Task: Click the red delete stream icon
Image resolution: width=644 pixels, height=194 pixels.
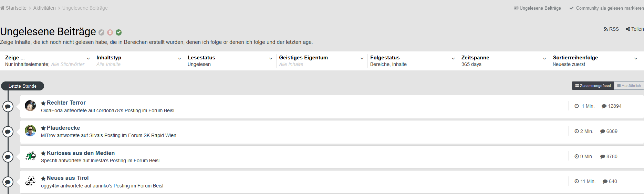Action: coord(110,32)
